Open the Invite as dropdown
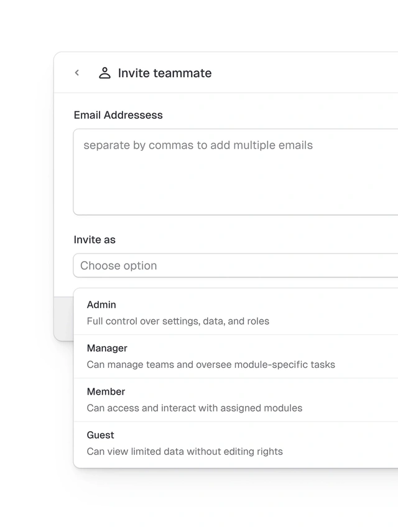This screenshot has height=532, width=398. [236, 265]
